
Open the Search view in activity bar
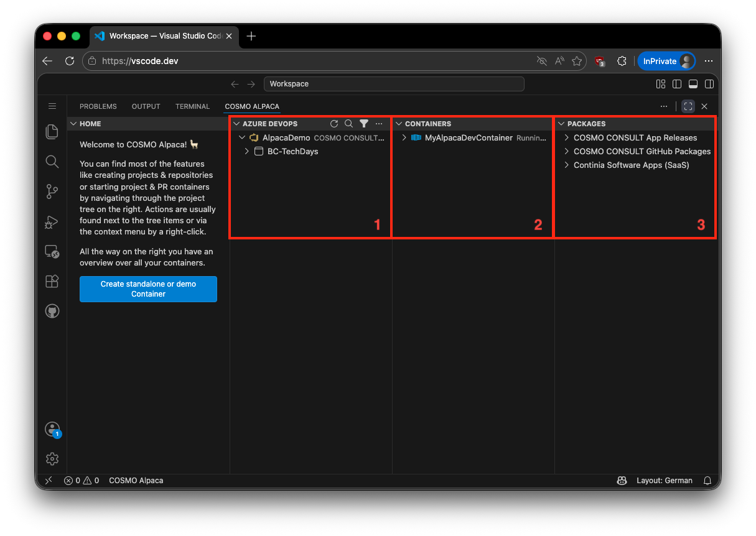[52, 162]
